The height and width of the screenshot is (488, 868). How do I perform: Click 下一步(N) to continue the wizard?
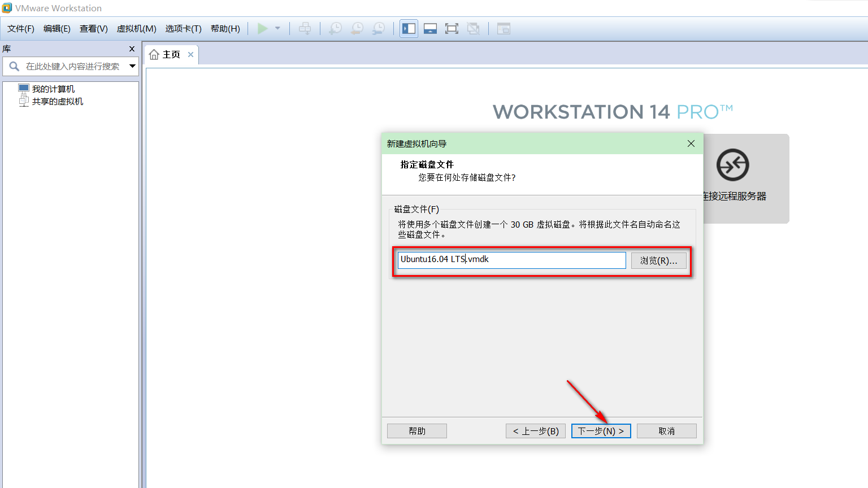(x=601, y=430)
